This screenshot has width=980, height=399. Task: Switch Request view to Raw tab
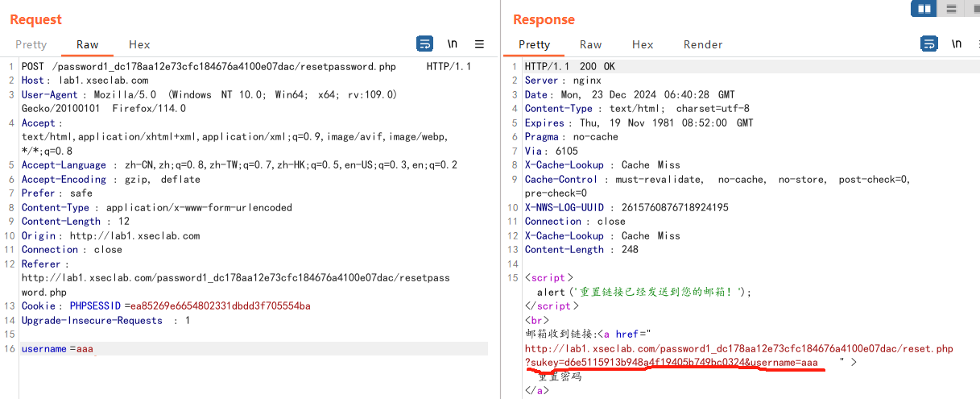[88, 44]
